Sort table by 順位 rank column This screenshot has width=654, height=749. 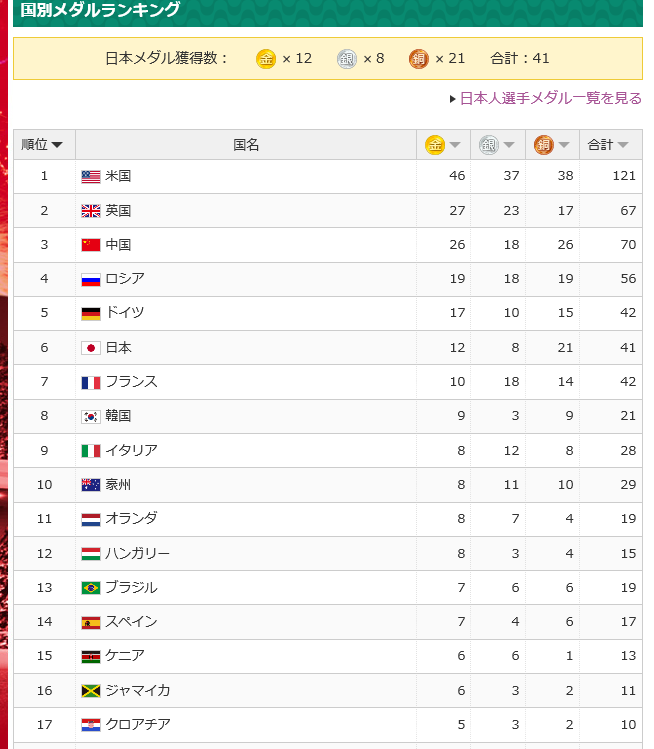point(43,145)
